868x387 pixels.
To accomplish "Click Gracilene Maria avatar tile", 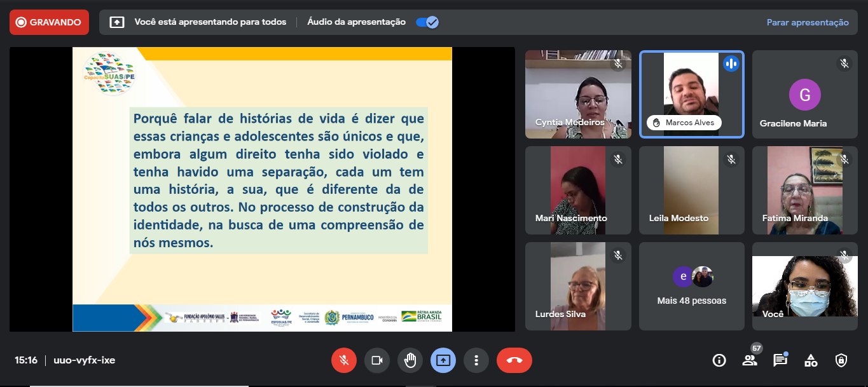I will (x=804, y=95).
